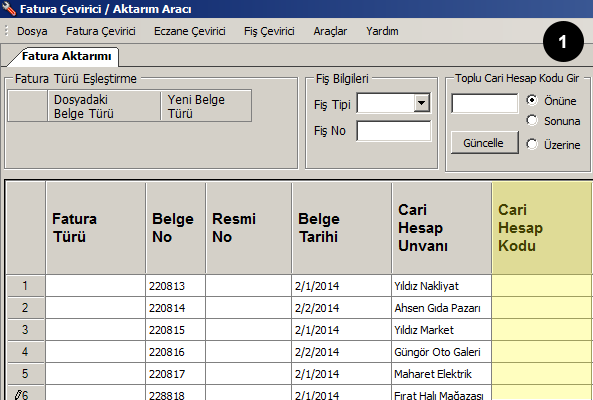Click the Yıldız Nakliyat cell

(441, 286)
